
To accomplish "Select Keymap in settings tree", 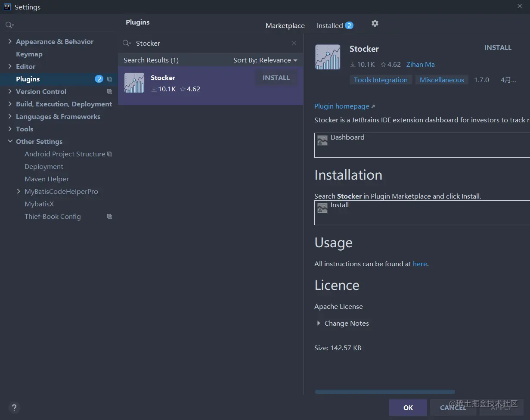I will click(x=29, y=54).
